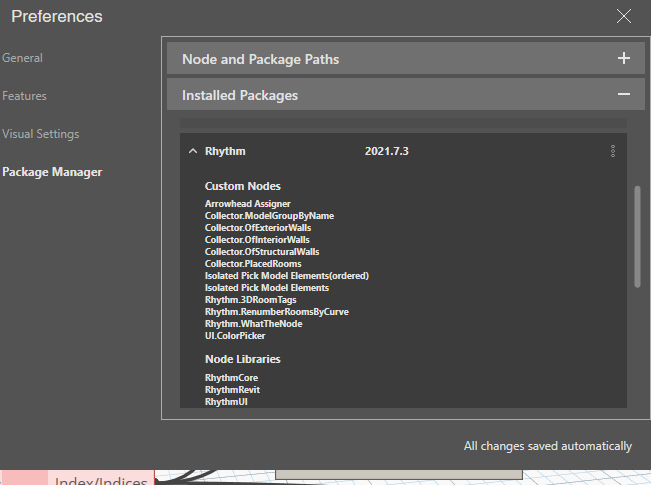The width and height of the screenshot is (651, 485).
Task: Select RhythmCore library
Action: (x=231, y=378)
